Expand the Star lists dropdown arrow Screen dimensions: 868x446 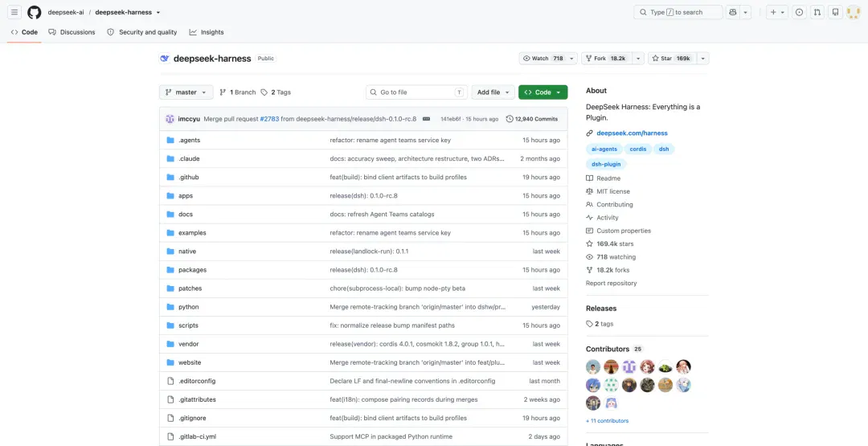click(x=703, y=58)
